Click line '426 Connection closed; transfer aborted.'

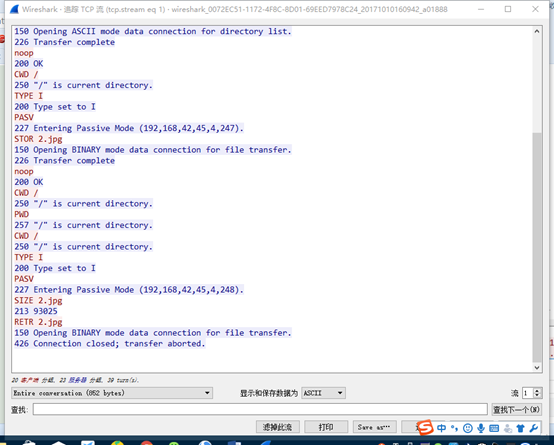pyautogui.click(x=110, y=344)
